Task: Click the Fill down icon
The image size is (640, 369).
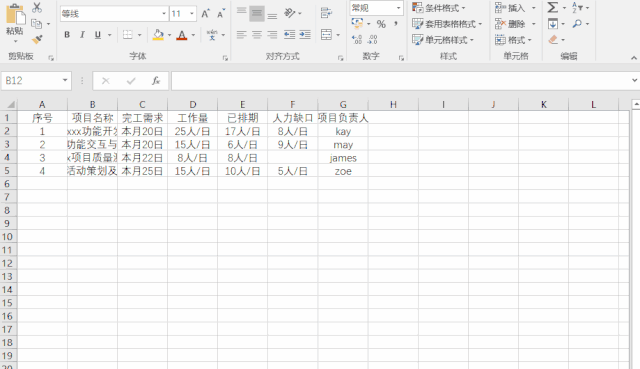Action: pyautogui.click(x=553, y=24)
